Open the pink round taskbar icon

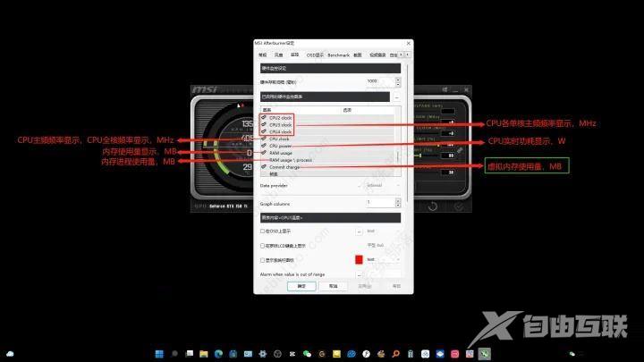click(x=454, y=354)
